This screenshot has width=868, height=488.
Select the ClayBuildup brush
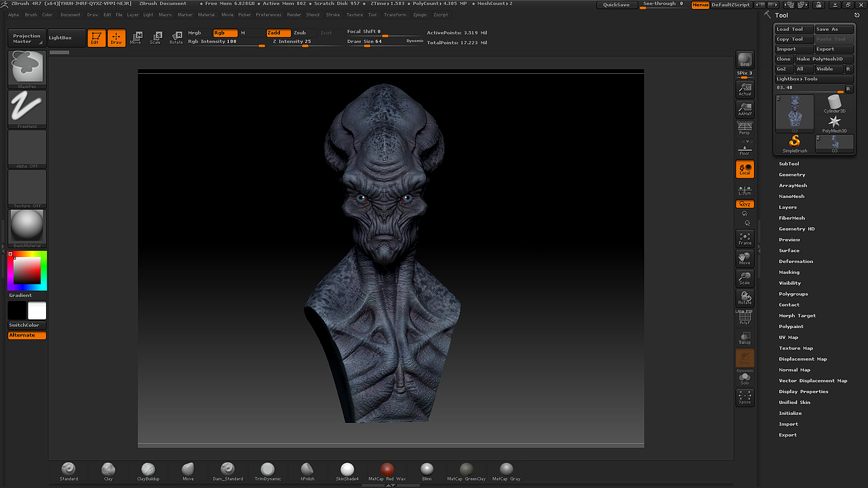(x=148, y=472)
